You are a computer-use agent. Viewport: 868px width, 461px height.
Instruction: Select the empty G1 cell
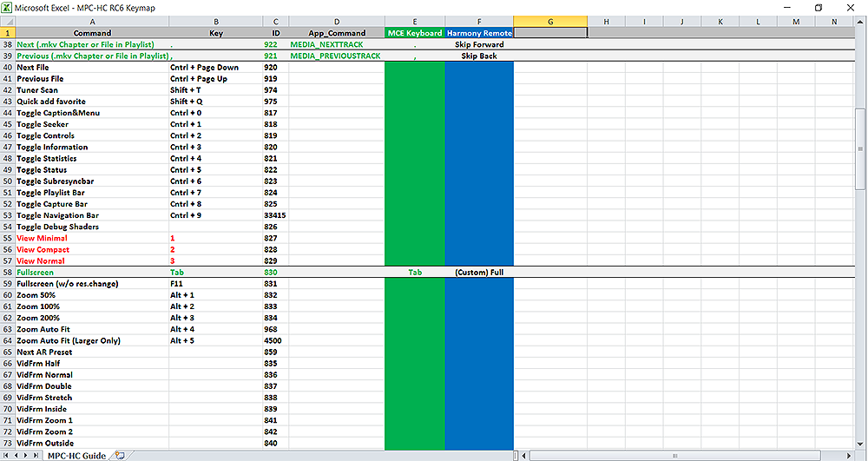tap(550, 33)
